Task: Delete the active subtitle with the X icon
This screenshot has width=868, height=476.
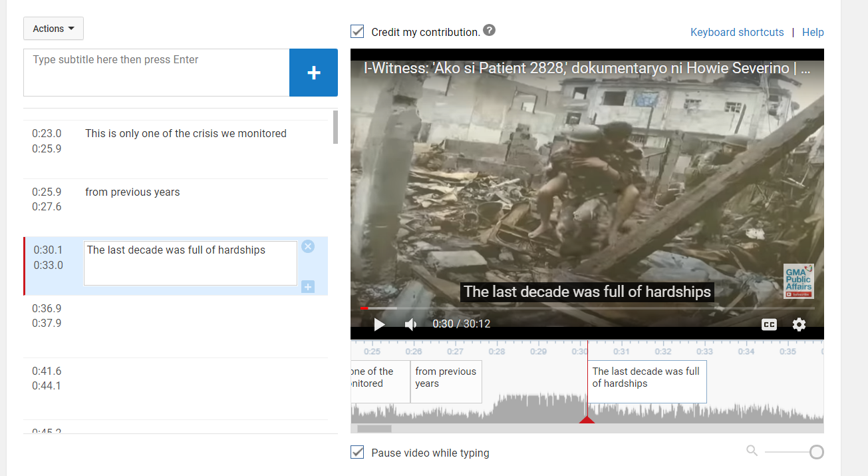Action: point(308,246)
